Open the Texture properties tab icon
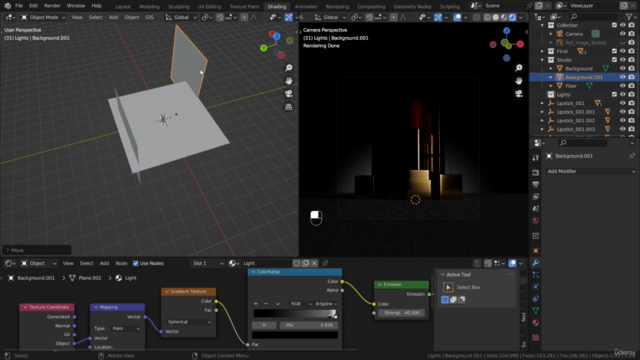 click(x=536, y=338)
